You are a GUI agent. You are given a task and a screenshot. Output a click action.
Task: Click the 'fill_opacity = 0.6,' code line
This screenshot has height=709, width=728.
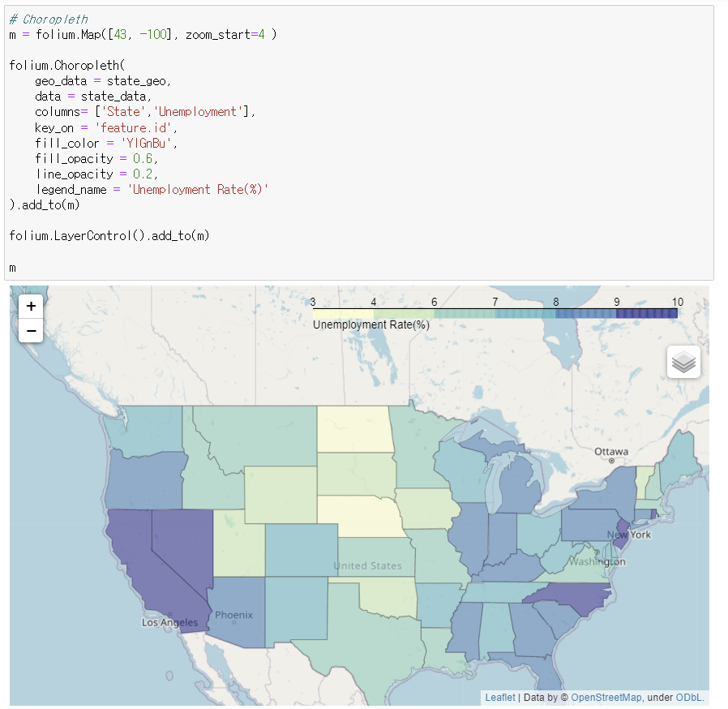(96, 159)
